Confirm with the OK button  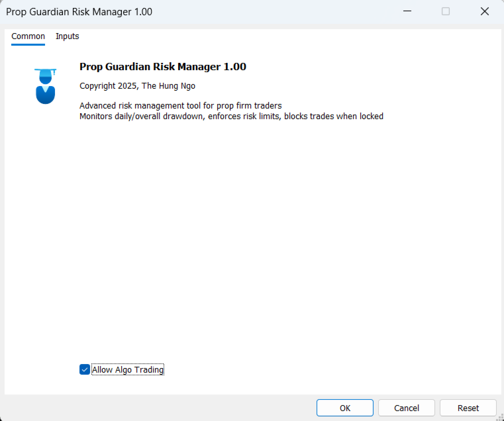(345, 408)
